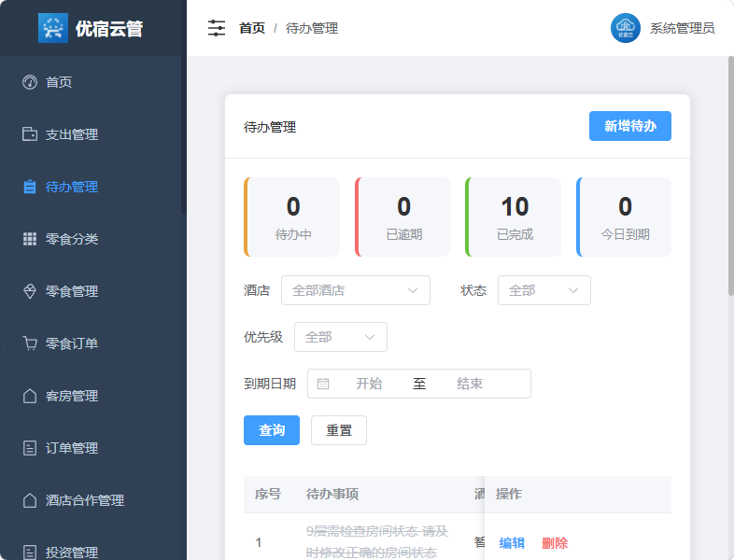Go to 零食管理 page

point(91,291)
